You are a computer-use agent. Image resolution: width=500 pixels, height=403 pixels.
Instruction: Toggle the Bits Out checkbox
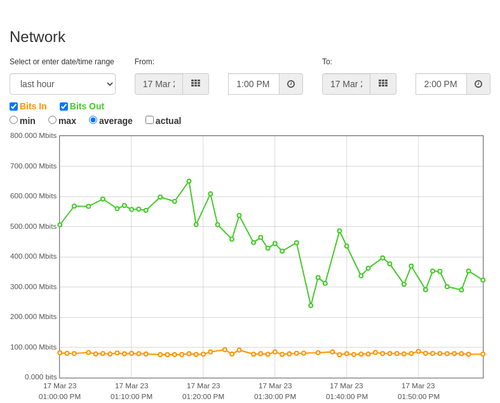64,106
